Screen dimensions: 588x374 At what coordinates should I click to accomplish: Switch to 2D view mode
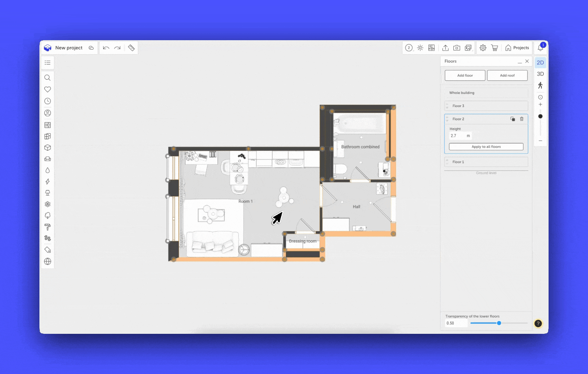tap(540, 63)
